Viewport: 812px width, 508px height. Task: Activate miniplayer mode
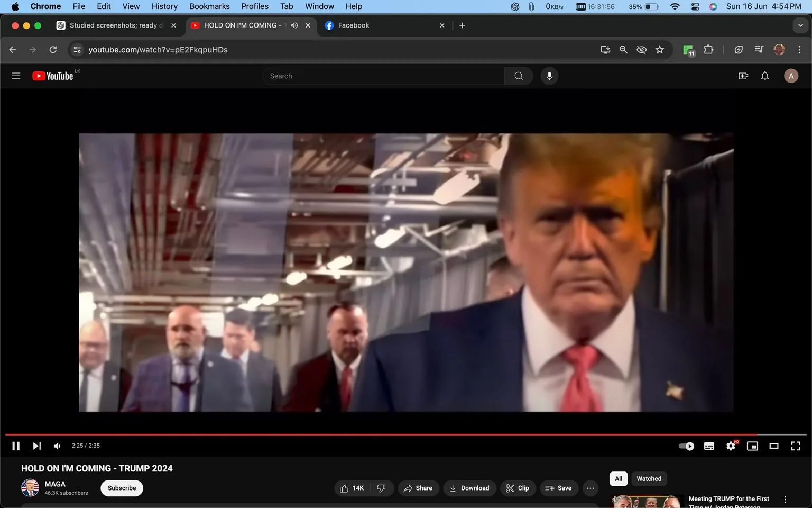click(752, 446)
